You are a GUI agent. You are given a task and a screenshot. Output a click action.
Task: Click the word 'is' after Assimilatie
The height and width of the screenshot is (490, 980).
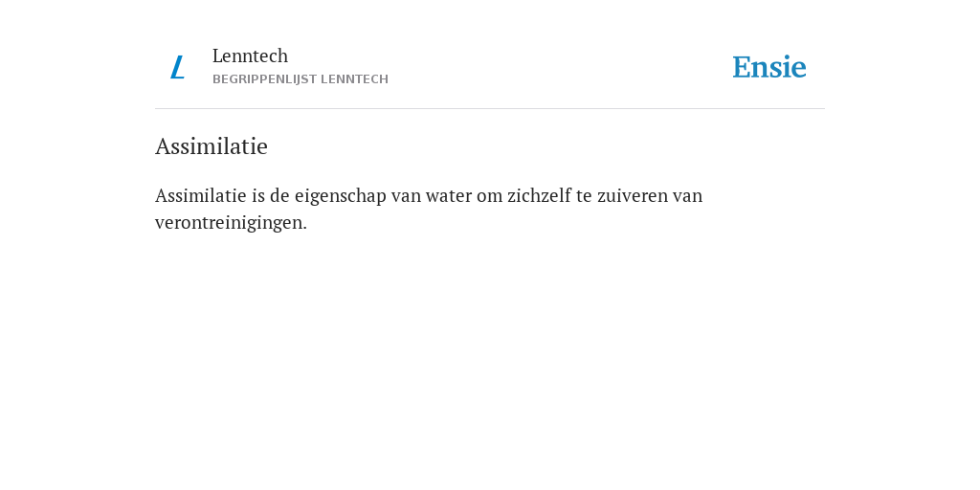tap(258, 195)
